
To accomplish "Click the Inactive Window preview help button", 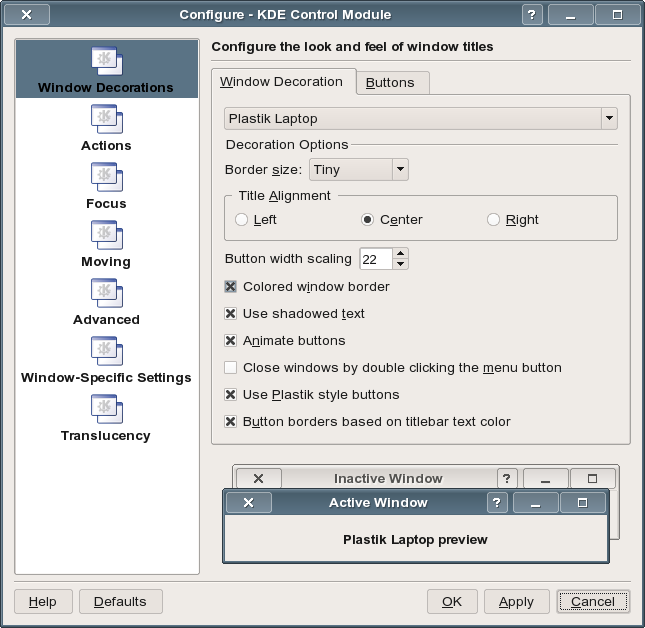I will pos(507,478).
